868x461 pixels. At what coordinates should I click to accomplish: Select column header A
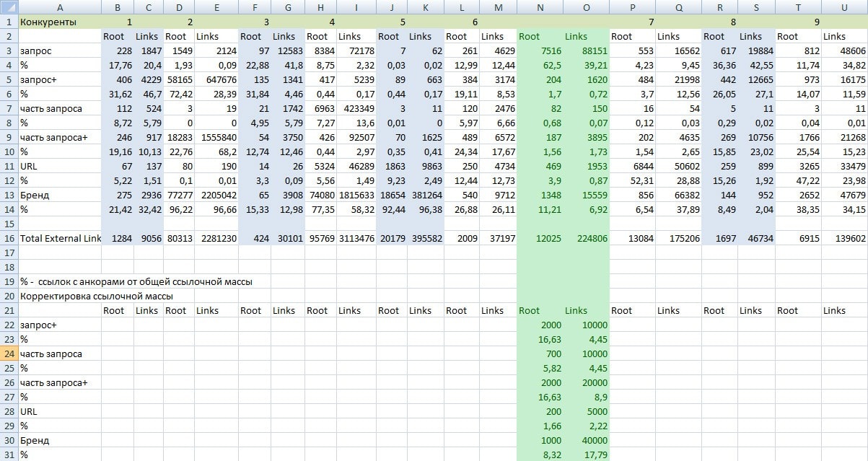coord(60,6)
